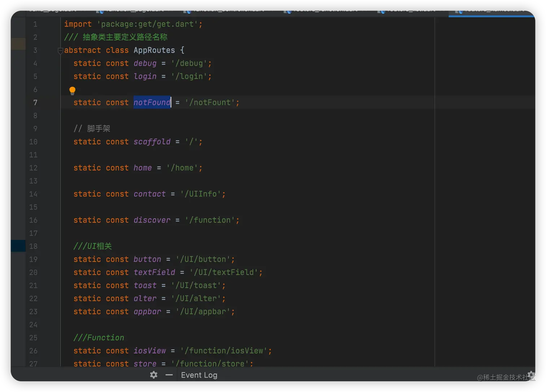Screen dimensions: 546x392
Task: Click the '/UI/button' string
Action: (x=203, y=259)
